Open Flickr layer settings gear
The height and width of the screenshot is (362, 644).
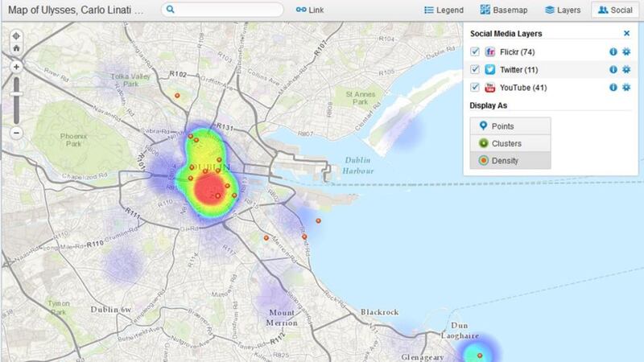tap(625, 52)
